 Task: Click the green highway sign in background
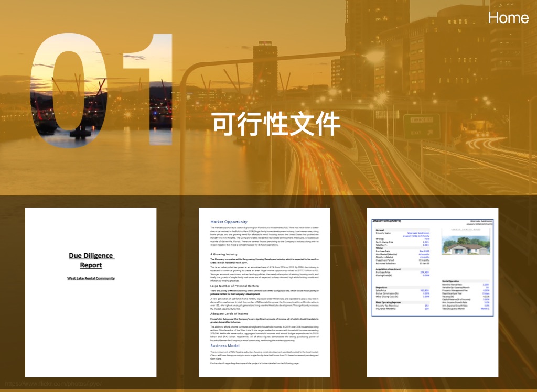(421, 127)
